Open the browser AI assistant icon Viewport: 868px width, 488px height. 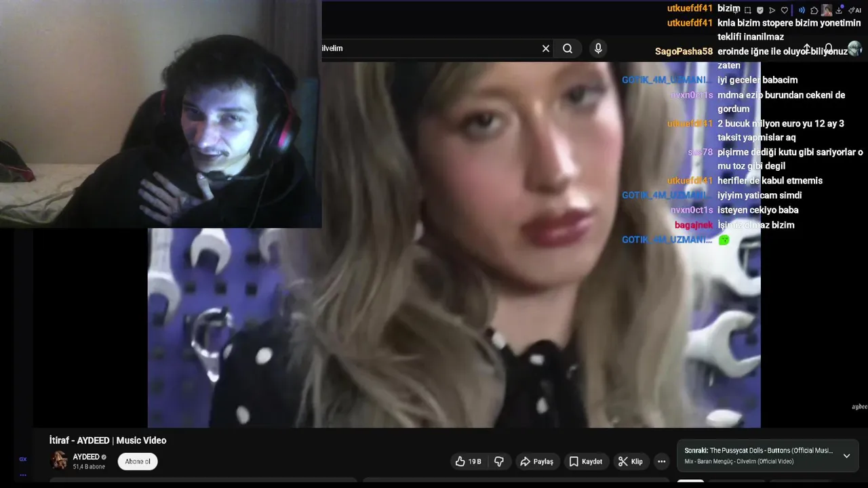click(854, 10)
